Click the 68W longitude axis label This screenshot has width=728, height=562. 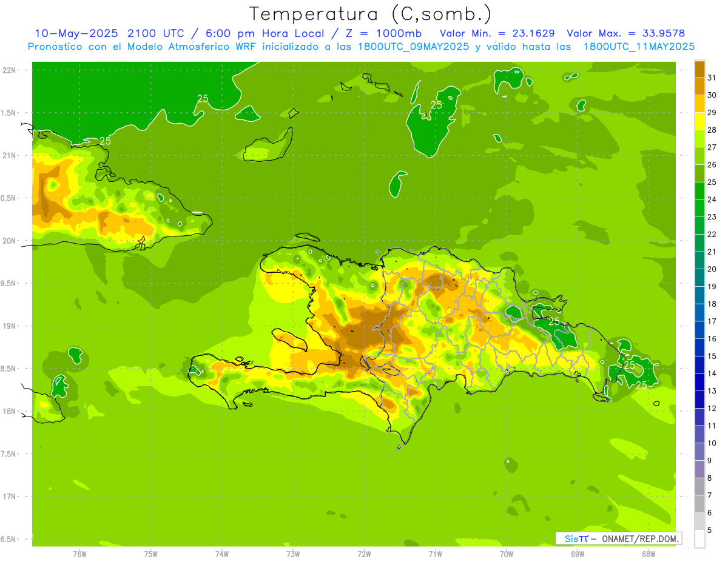[649, 554]
